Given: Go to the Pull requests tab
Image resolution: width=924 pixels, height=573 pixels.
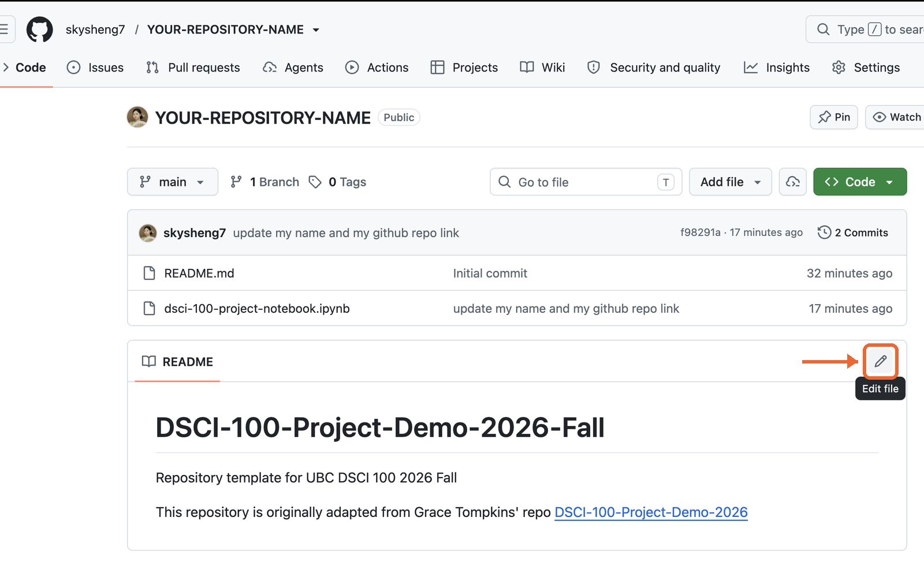Looking at the screenshot, I should point(193,68).
